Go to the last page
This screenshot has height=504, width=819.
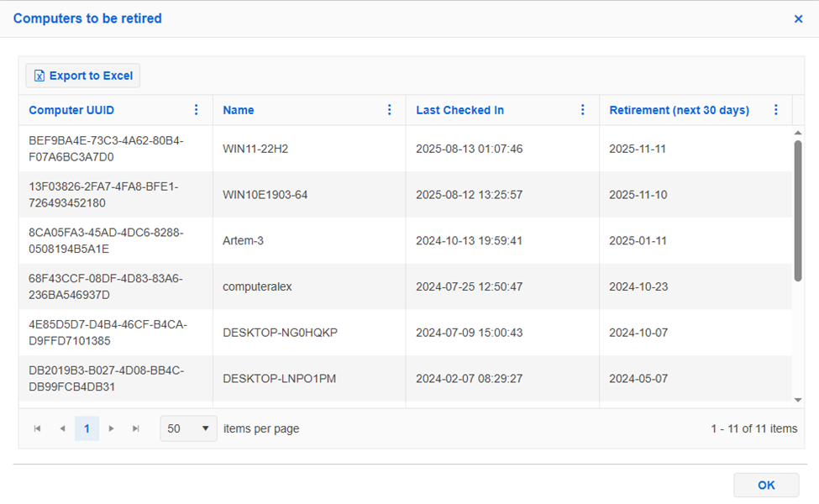click(136, 428)
